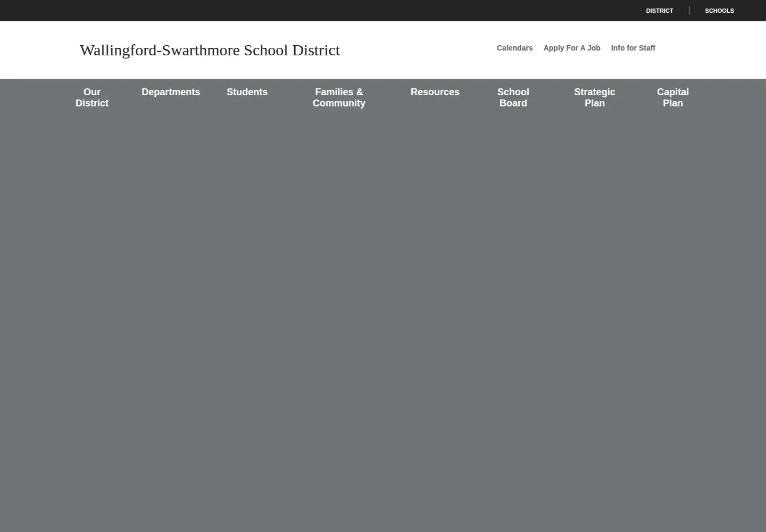766x532 pixels.
Task: Open Families & Community menu
Action: coord(339,97)
